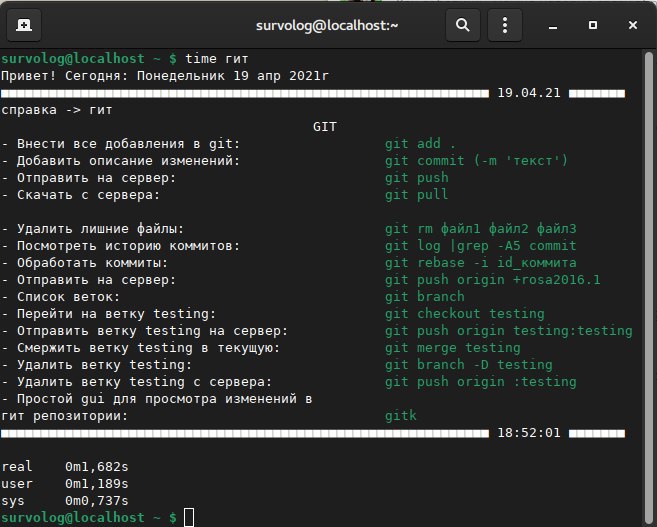Click the 'GIT' heading
The height and width of the screenshot is (527, 657).
pyautogui.click(x=325, y=127)
